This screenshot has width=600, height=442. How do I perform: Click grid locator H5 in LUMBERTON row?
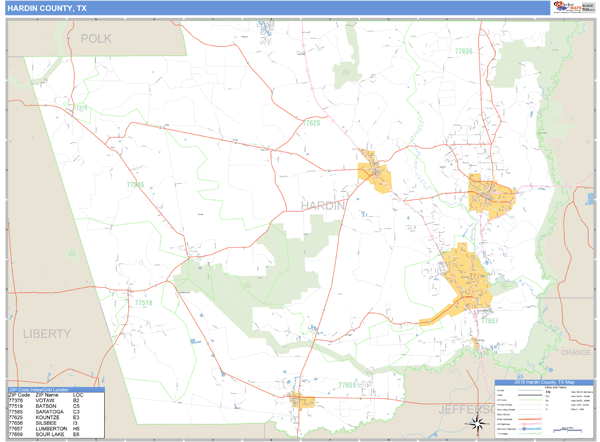pyautogui.click(x=76, y=429)
